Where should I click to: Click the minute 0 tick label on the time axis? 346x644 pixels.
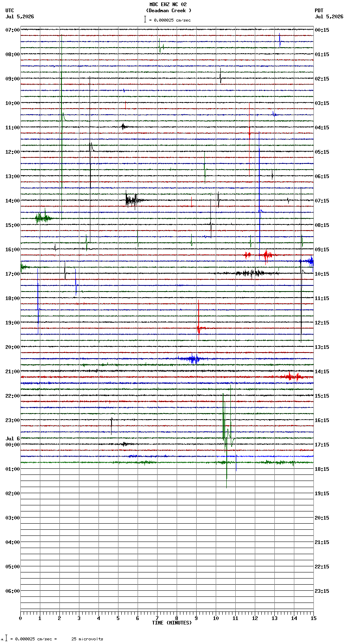click(20, 618)
